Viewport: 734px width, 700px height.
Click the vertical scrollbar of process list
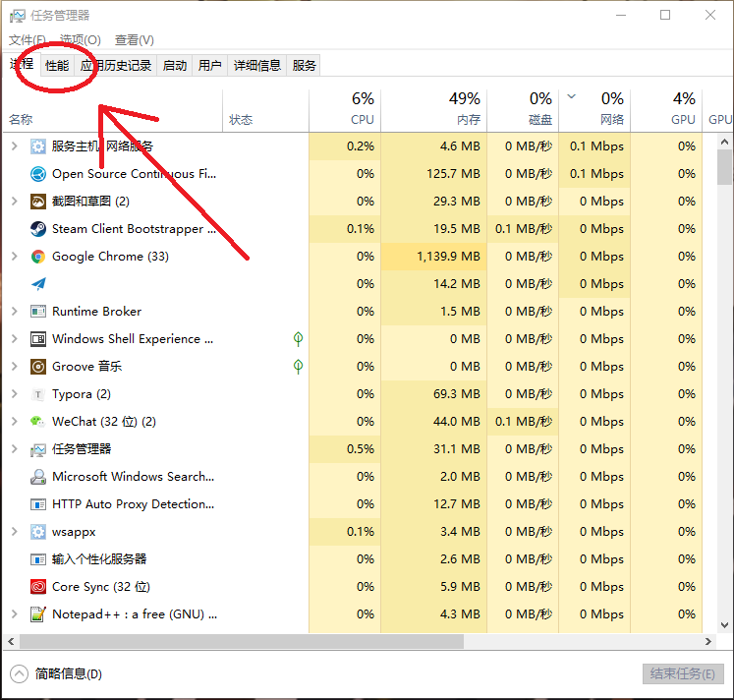pos(724,167)
